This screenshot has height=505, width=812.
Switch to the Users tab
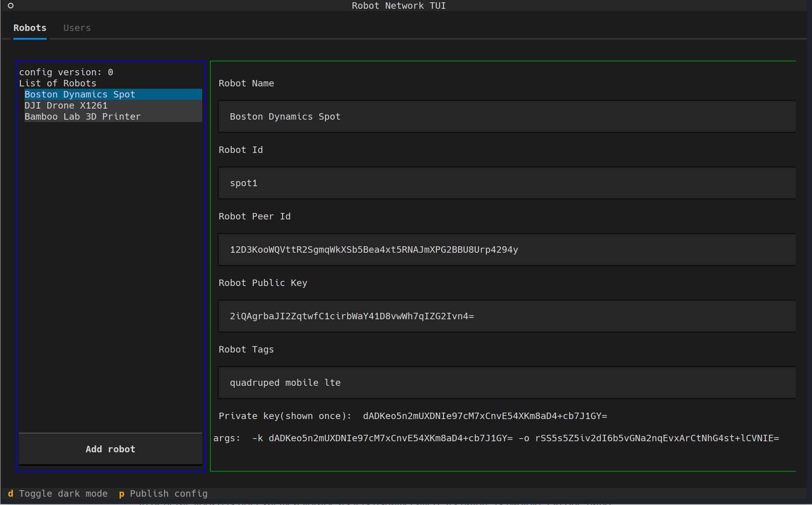pos(77,28)
